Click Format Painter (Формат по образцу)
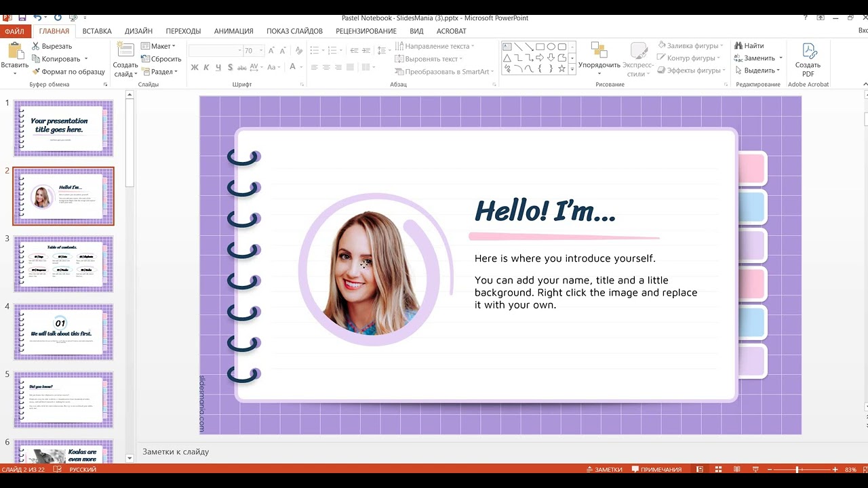Image resolution: width=868 pixels, height=488 pixels. coord(68,71)
